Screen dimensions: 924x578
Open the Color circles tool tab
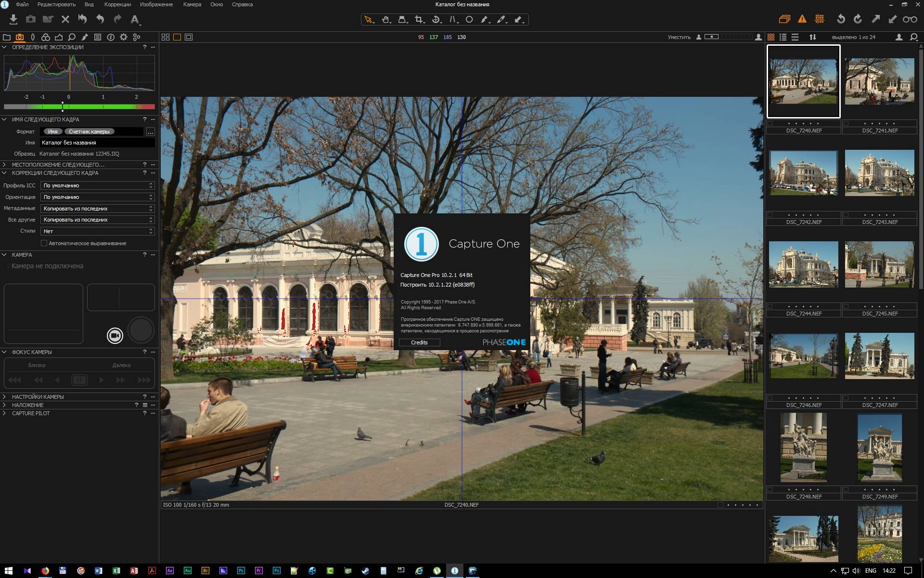46,37
